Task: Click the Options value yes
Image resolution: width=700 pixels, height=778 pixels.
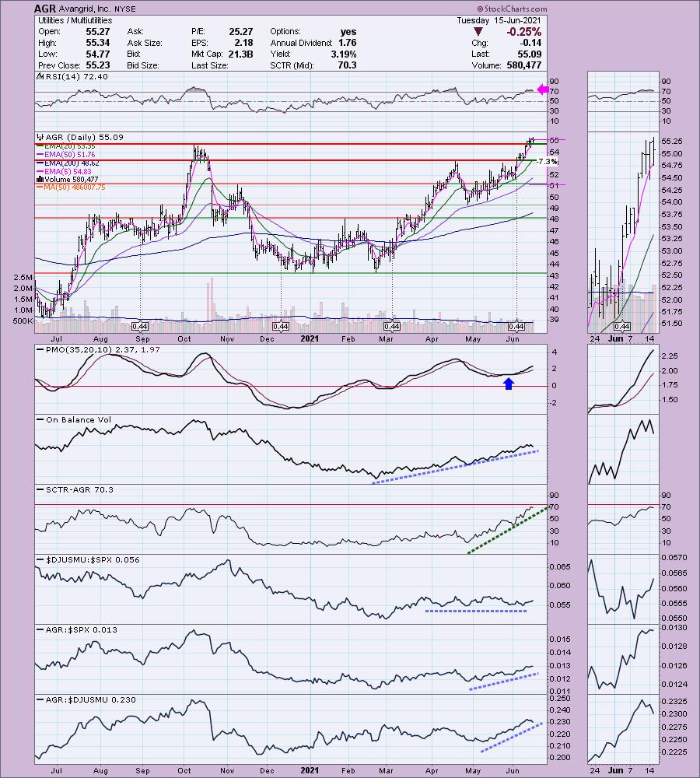Action: point(348,31)
